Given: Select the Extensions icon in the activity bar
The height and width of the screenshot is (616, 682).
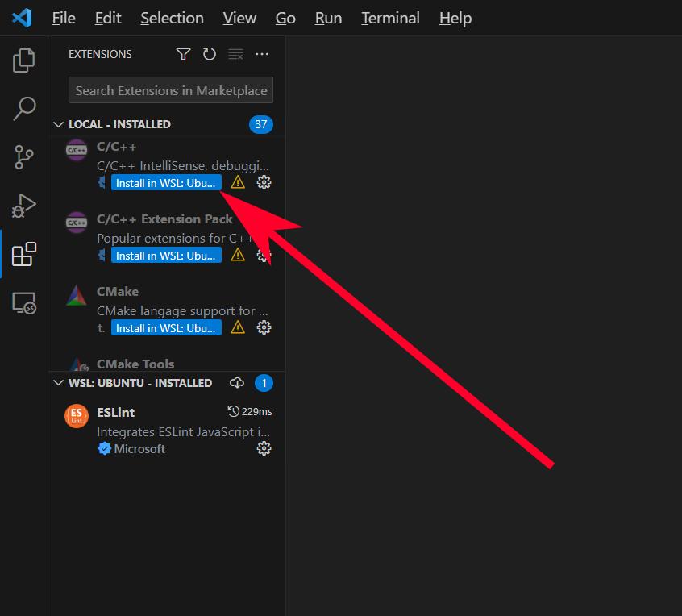Looking at the screenshot, I should tap(23, 254).
